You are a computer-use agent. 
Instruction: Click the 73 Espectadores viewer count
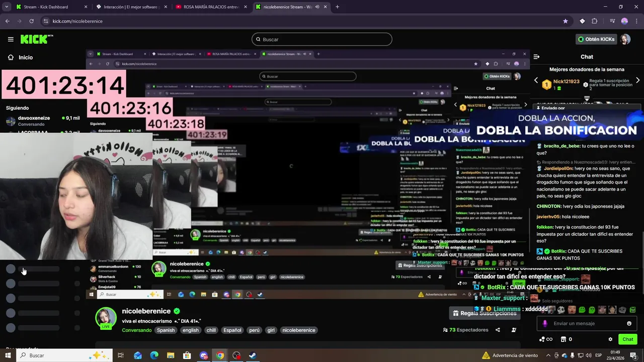point(465,330)
